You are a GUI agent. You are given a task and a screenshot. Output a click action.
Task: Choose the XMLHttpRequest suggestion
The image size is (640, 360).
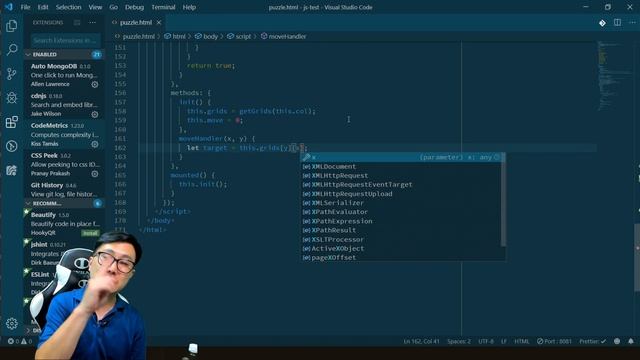(401, 176)
